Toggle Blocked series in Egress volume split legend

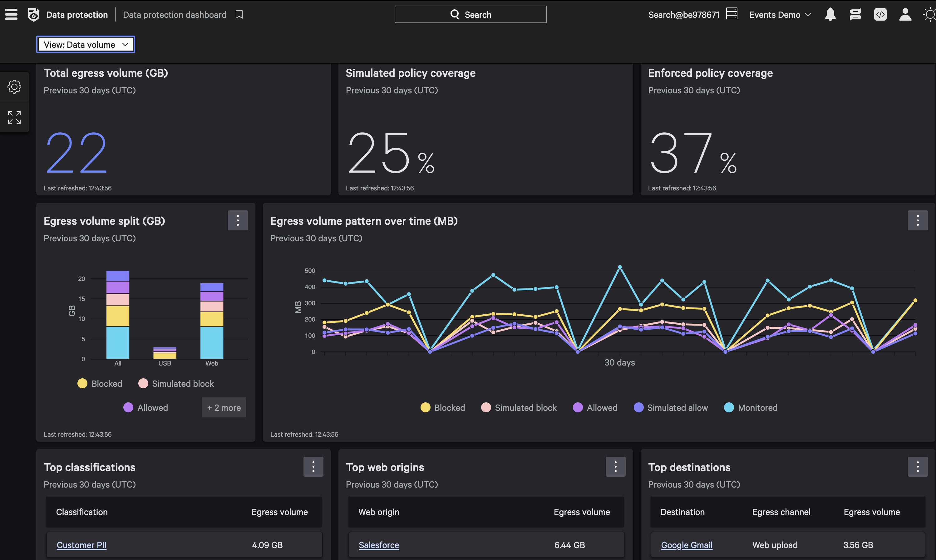100,383
